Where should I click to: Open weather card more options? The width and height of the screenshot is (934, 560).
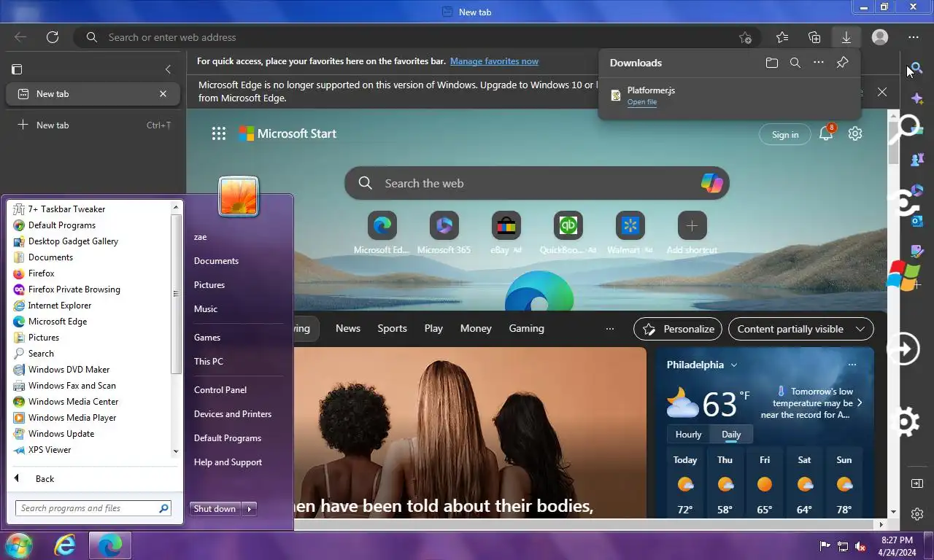[x=852, y=365]
